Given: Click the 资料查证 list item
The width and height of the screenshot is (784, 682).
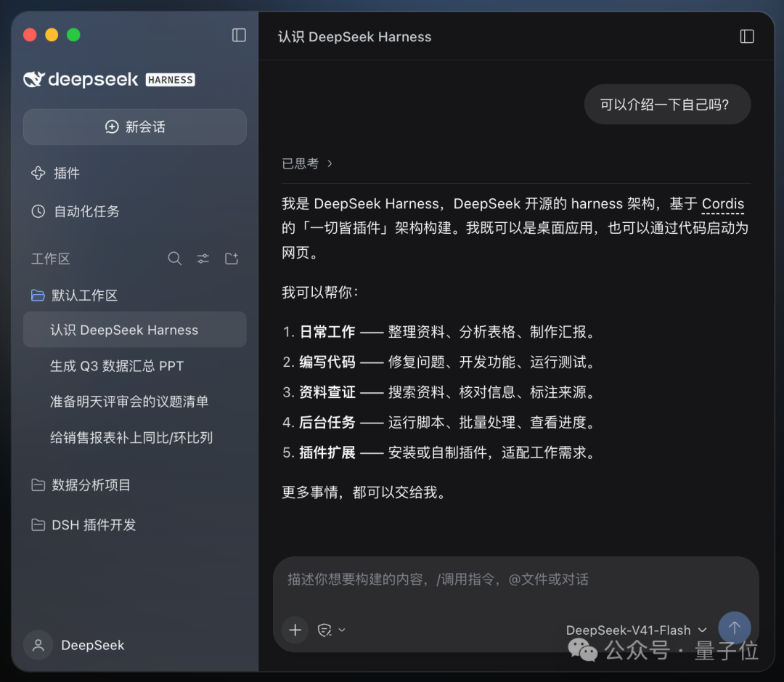Looking at the screenshot, I should [x=440, y=391].
